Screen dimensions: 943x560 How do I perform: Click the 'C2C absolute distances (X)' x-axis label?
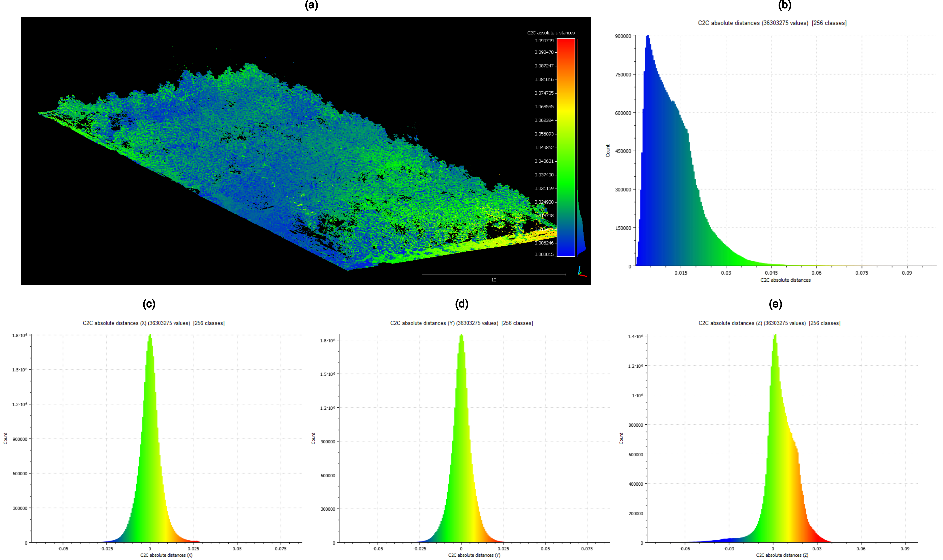167,555
